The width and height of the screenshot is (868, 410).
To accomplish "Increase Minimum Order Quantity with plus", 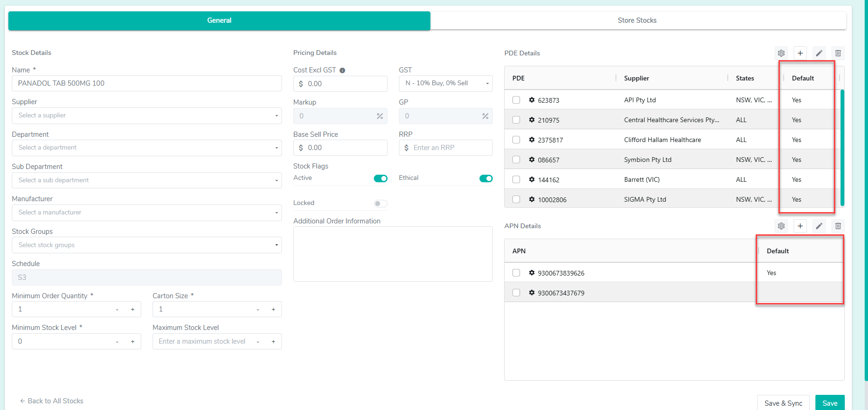I will [x=133, y=309].
